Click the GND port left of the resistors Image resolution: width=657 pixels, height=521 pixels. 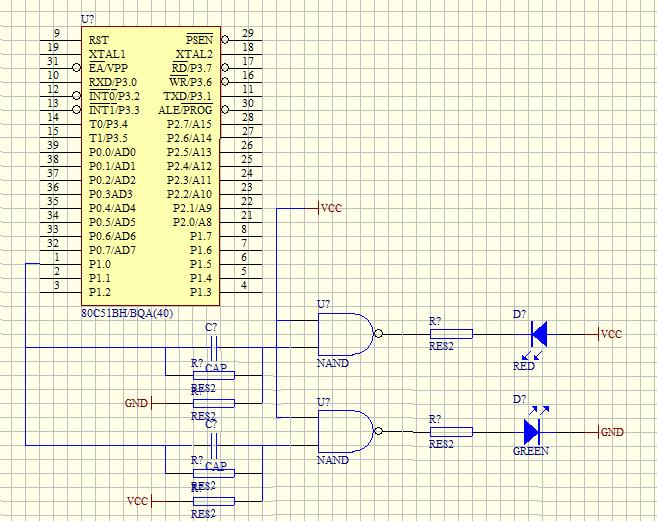[x=136, y=403]
